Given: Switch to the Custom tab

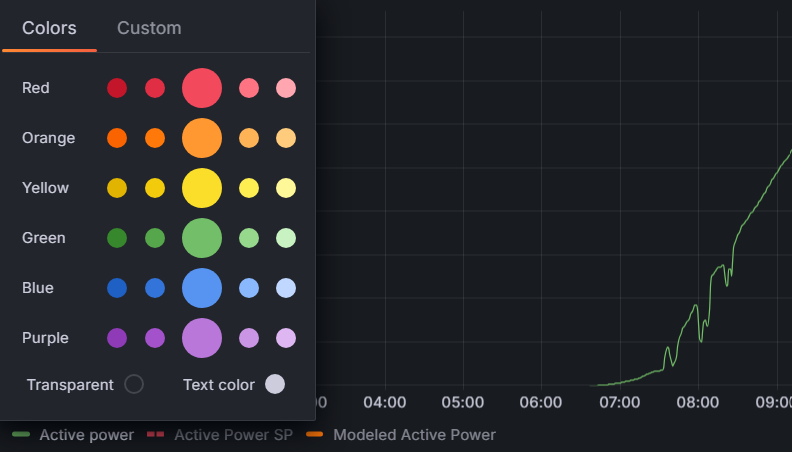Looking at the screenshot, I should tap(149, 28).
